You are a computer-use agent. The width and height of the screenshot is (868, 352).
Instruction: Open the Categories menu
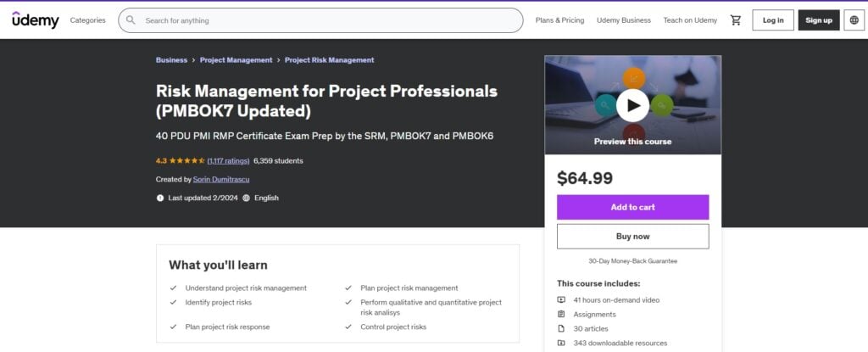tap(87, 20)
